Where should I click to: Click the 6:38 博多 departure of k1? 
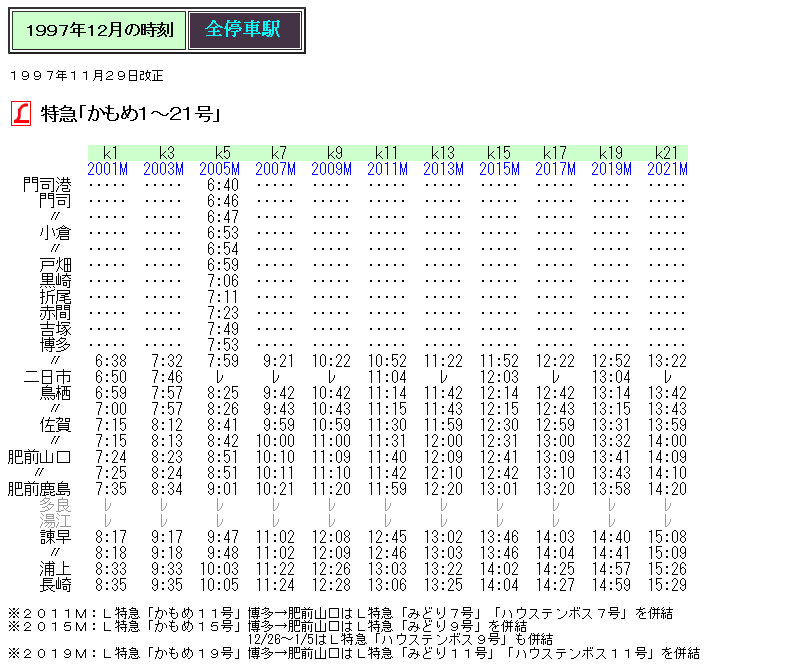coord(111,361)
